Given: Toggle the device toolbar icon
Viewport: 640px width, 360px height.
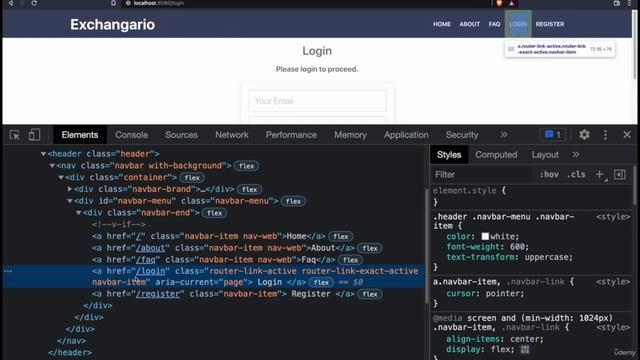Looking at the screenshot, I should coord(34,135).
